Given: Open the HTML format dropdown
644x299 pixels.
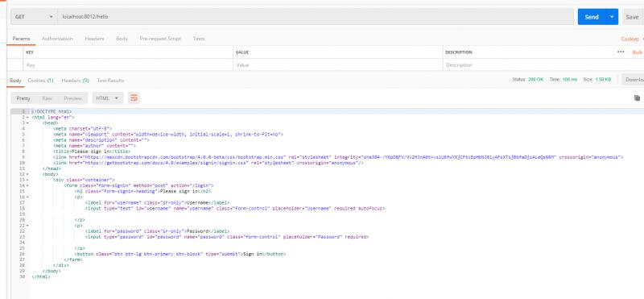Looking at the screenshot, I should 108,98.
